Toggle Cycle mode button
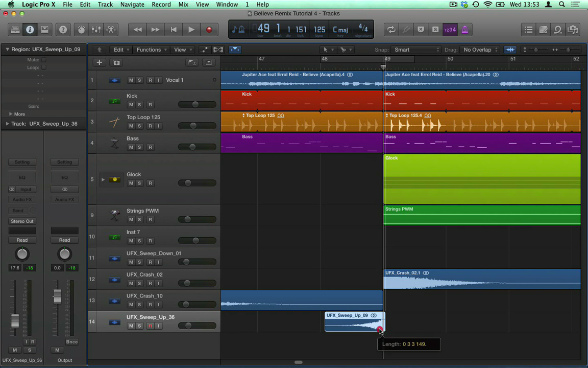 click(391, 30)
